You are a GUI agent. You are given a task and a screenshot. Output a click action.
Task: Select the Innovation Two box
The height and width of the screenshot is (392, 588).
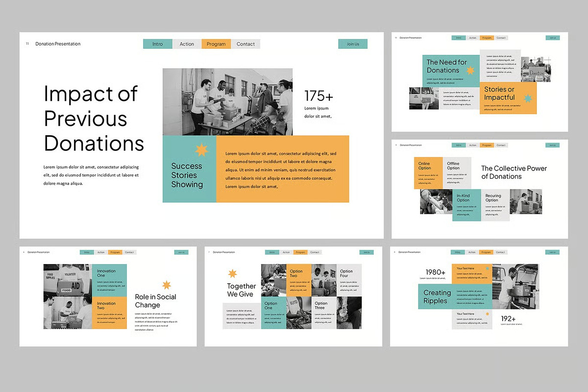(109, 313)
